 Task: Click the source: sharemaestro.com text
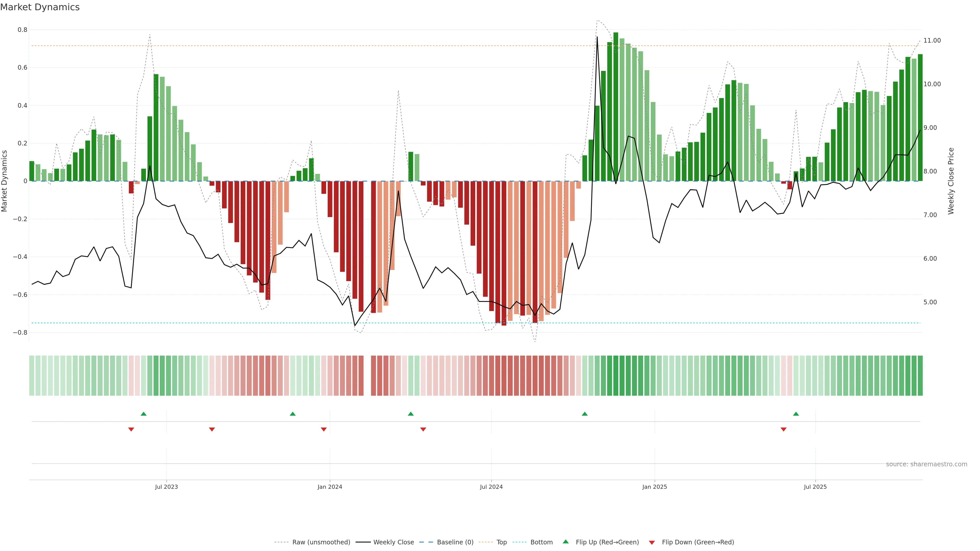point(926,464)
